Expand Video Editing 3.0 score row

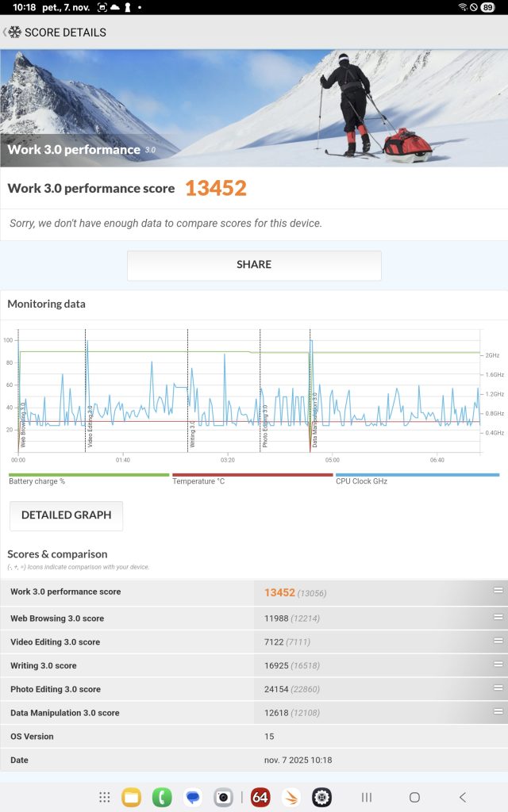498,642
